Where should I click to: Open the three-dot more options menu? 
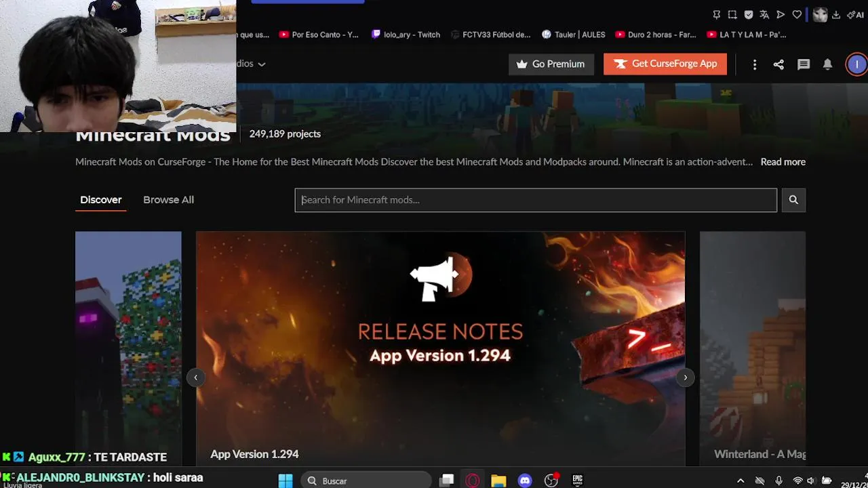point(755,64)
